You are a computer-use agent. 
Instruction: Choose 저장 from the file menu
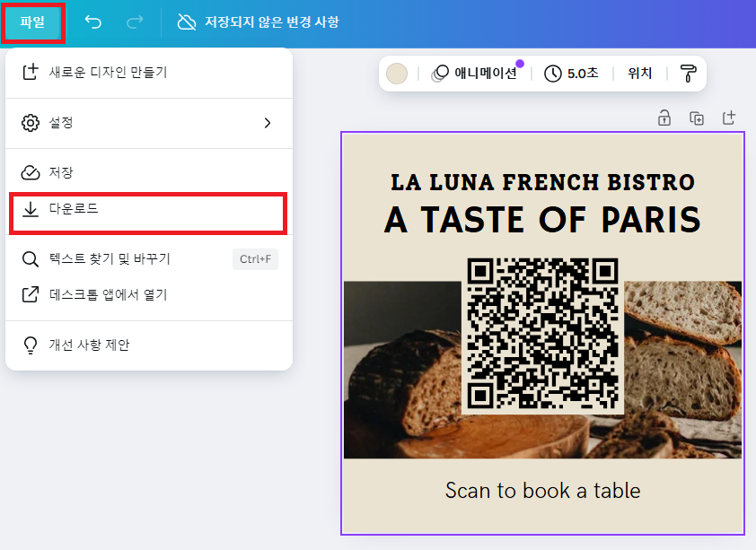[149, 172]
